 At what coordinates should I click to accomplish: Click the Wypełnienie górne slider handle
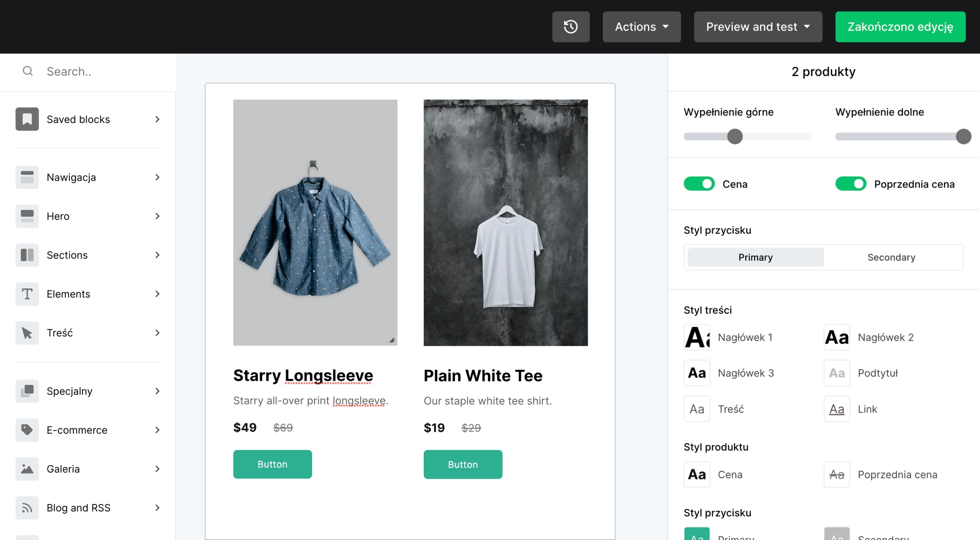click(x=735, y=137)
